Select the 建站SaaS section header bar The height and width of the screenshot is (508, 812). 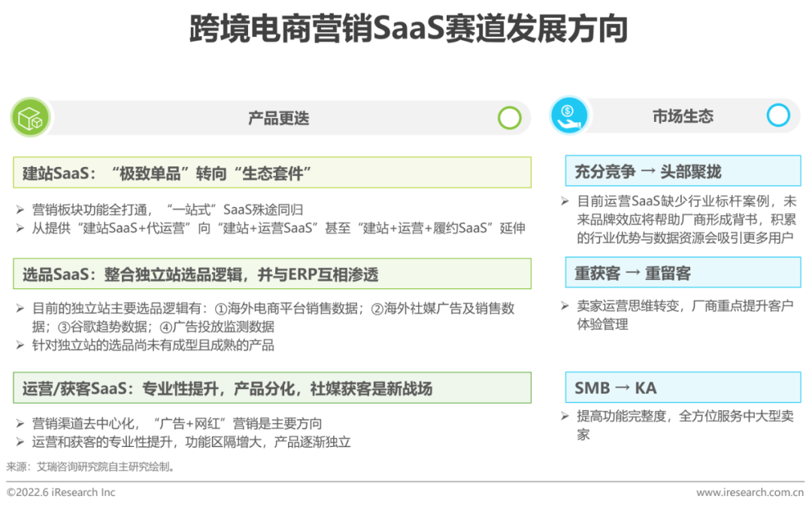click(x=272, y=172)
